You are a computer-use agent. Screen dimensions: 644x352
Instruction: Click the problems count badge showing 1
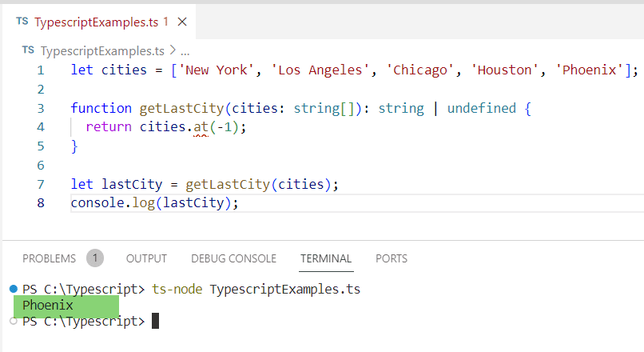pos(95,258)
